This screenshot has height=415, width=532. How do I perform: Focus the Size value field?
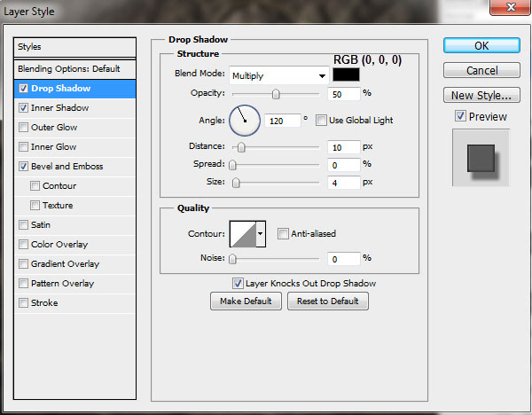[343, 183]
